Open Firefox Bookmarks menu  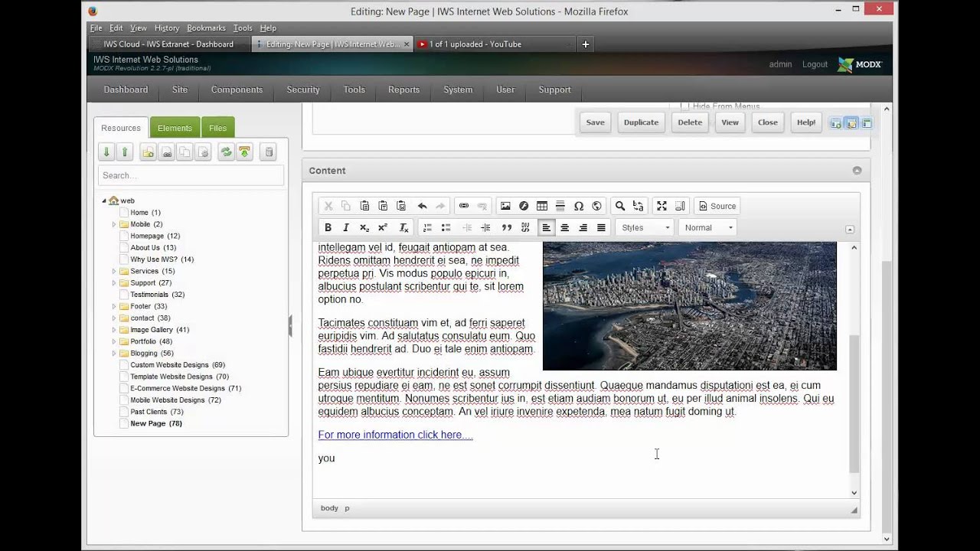click(x=206, y=28)
